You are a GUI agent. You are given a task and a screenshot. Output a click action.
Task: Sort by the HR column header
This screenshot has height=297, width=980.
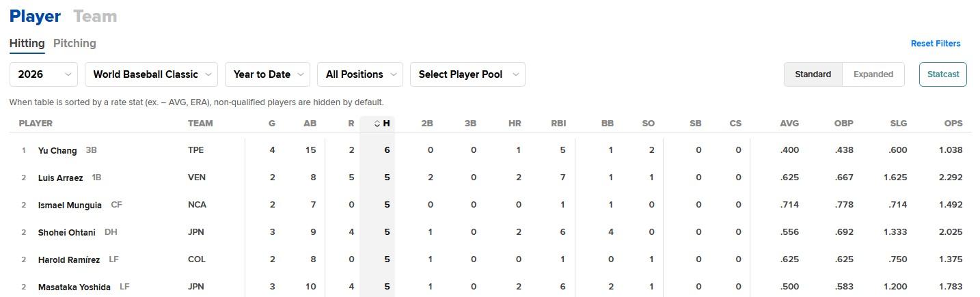point(515,124)
